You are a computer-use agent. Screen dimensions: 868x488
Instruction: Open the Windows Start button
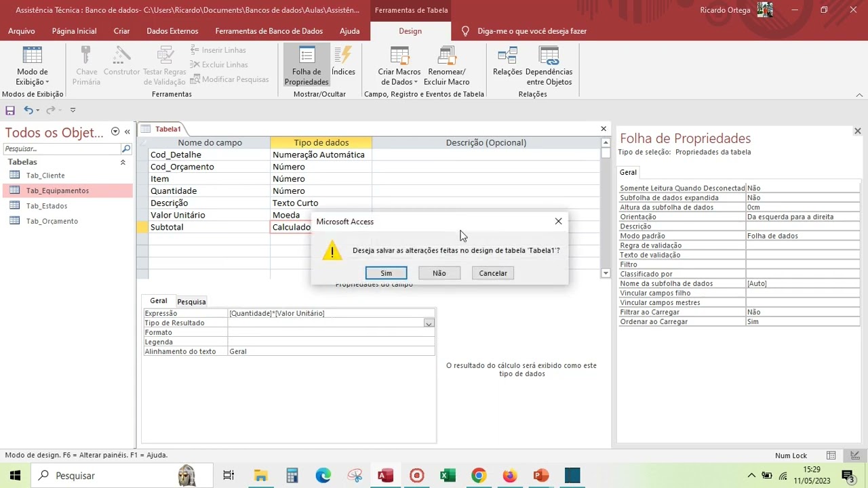(x=16, y=476)
